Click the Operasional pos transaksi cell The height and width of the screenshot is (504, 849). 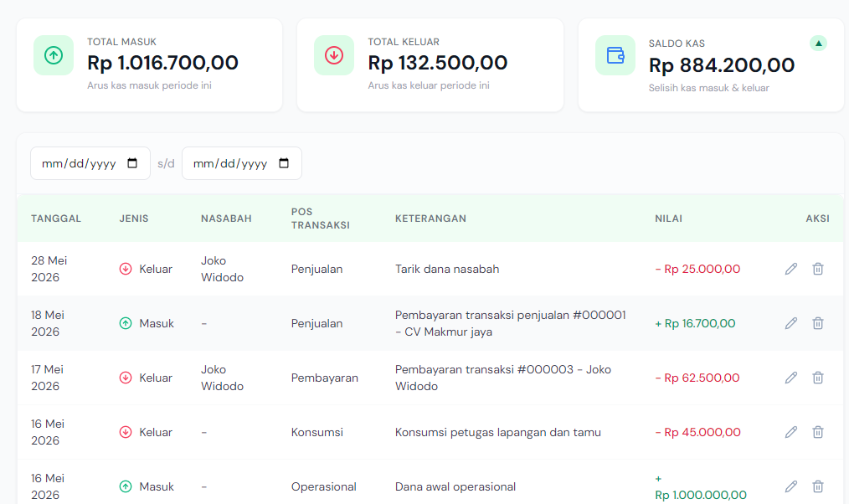pyautogui.click(x=324, y=486)
